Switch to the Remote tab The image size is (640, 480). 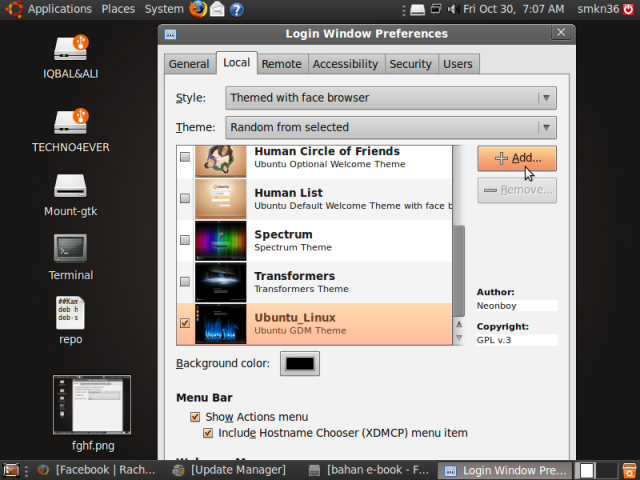pos(282,64)
